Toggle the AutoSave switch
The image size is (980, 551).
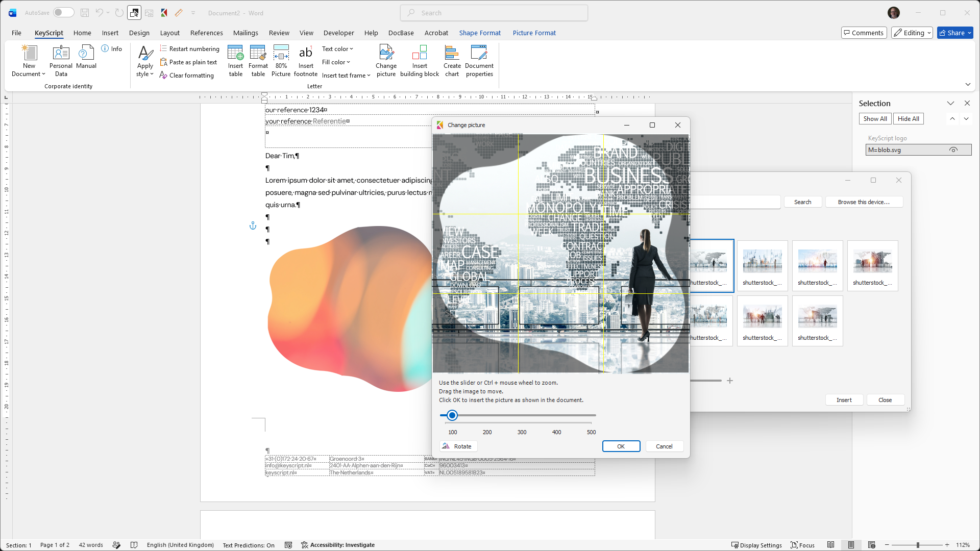click(63, 13)
